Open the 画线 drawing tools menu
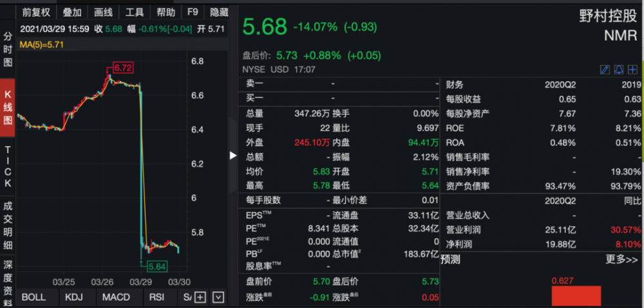644x308 pixels. [103, 12]
